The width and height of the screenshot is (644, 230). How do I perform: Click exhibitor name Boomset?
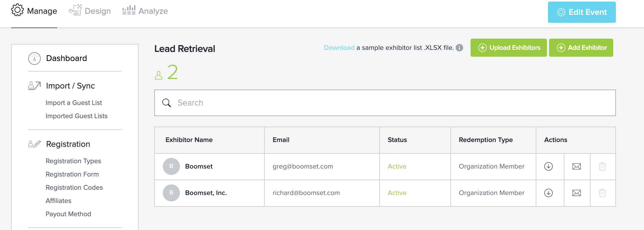coord(199,166)
